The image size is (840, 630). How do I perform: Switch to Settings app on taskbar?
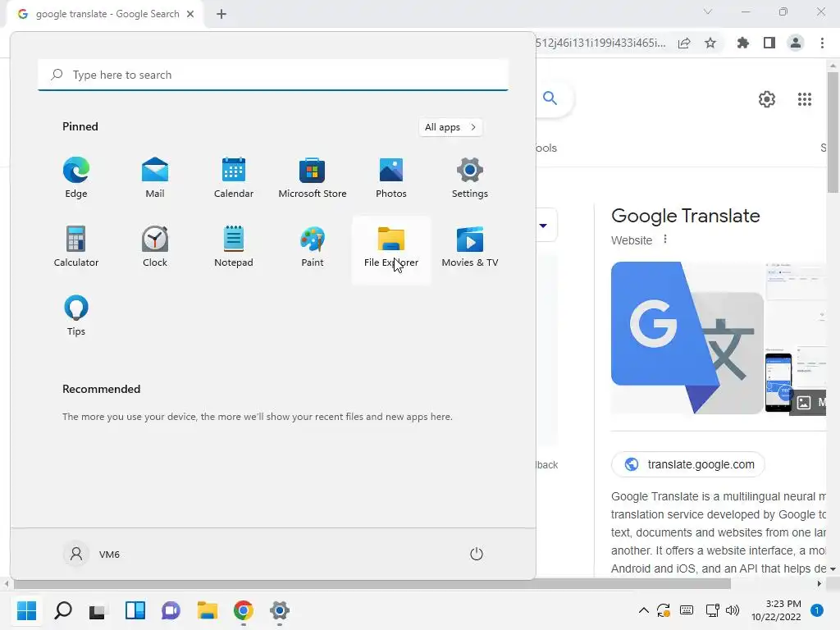tap(279, 610)
